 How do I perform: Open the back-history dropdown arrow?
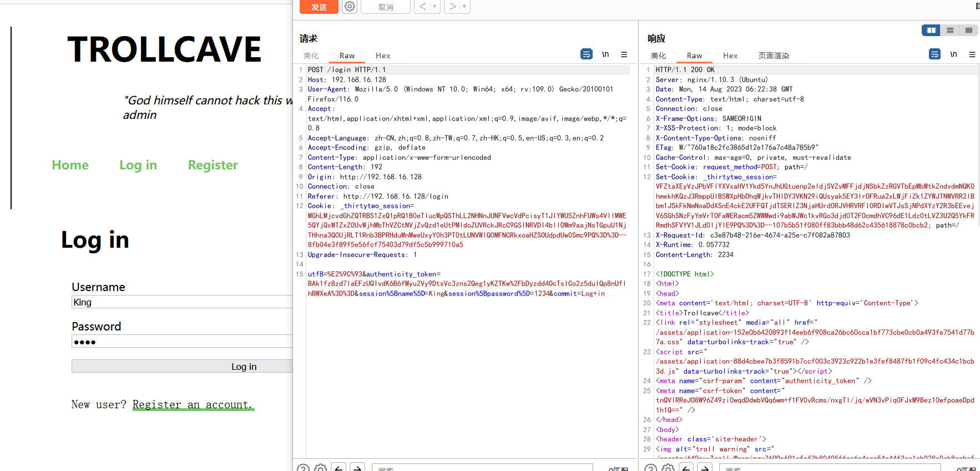[x=435, y=7]
